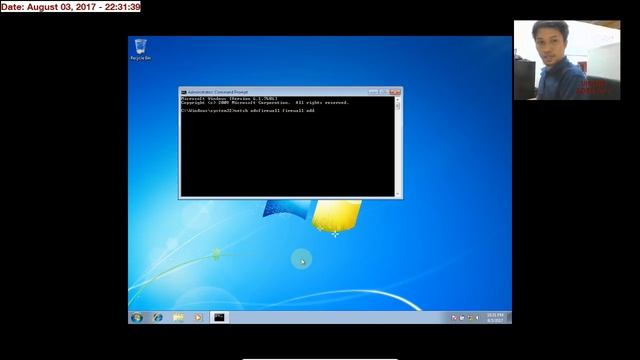Open the taskbar clock and date

tap(496, 318)
